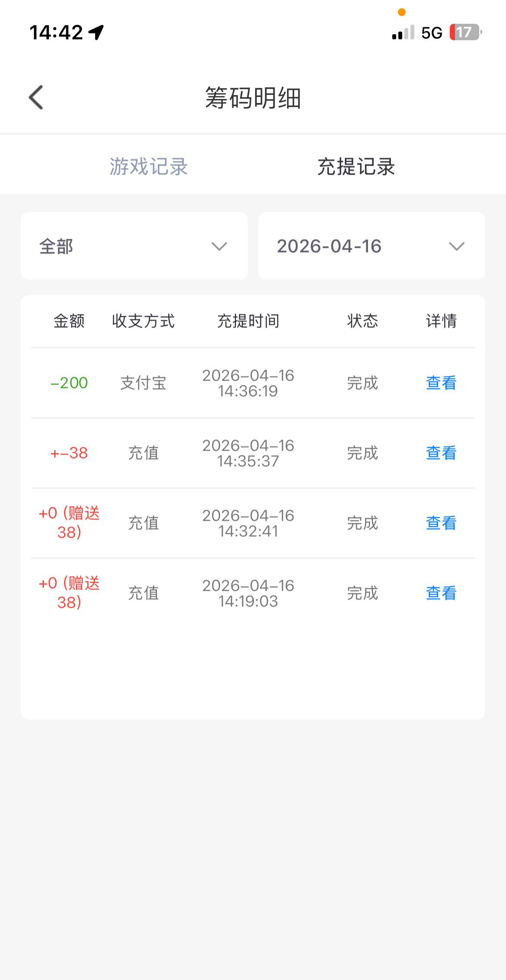
Task: Tap the +-38 amount entry
Action: click(69, 453)
